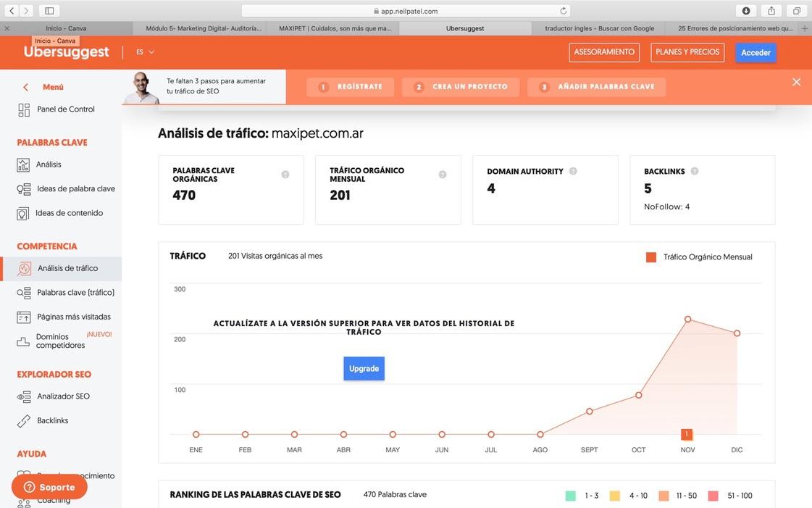Viewport: 812px width, 508px height.
Task: Click the SEPT data point on chart
Action: (590, 412)
